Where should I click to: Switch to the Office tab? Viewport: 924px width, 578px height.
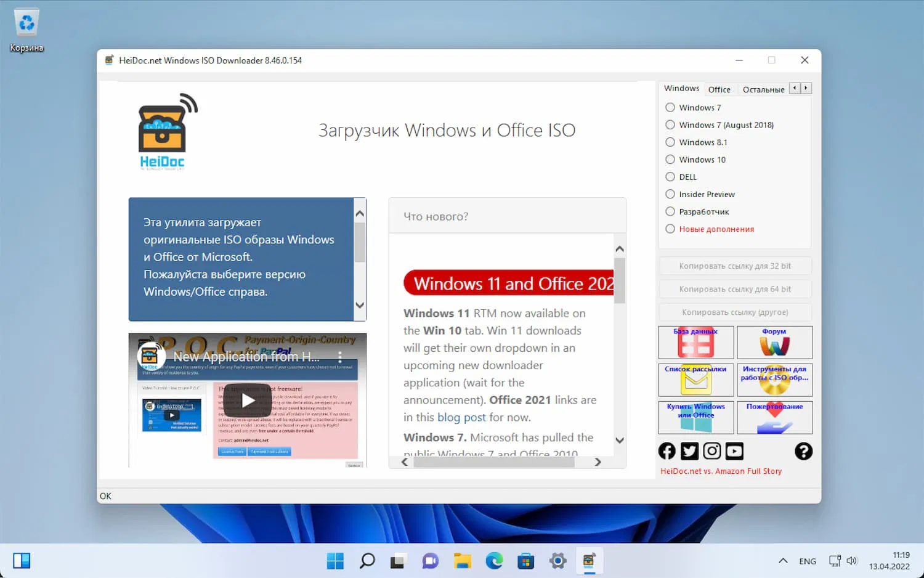click(x=719, y=89)
